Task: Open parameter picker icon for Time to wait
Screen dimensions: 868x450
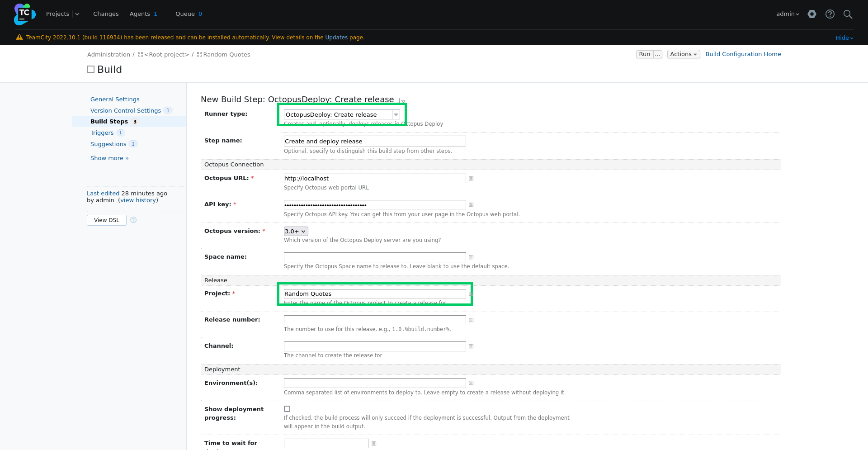Action: (374, 444)
